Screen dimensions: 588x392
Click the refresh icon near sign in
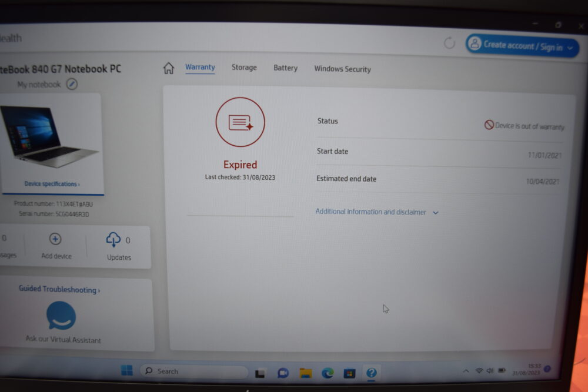point(449,43)
